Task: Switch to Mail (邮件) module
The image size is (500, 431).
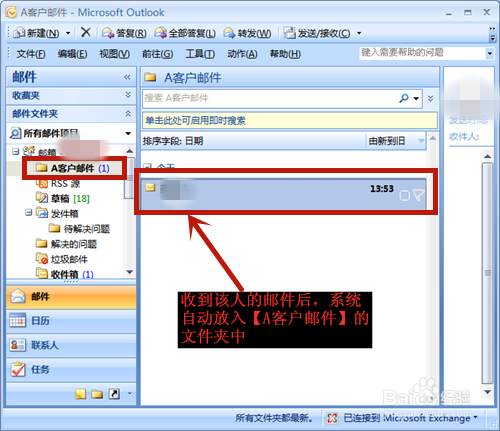Action: point(71,296)
